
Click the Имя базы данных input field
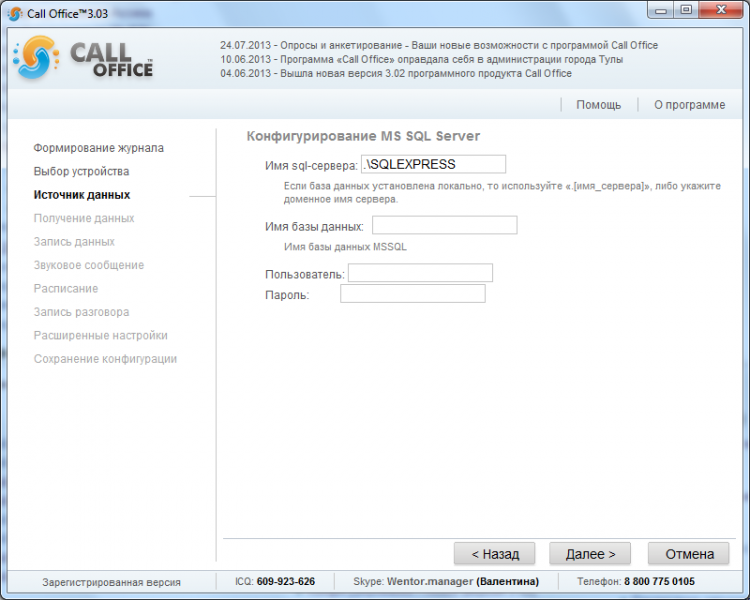click(x=445, y=225)
